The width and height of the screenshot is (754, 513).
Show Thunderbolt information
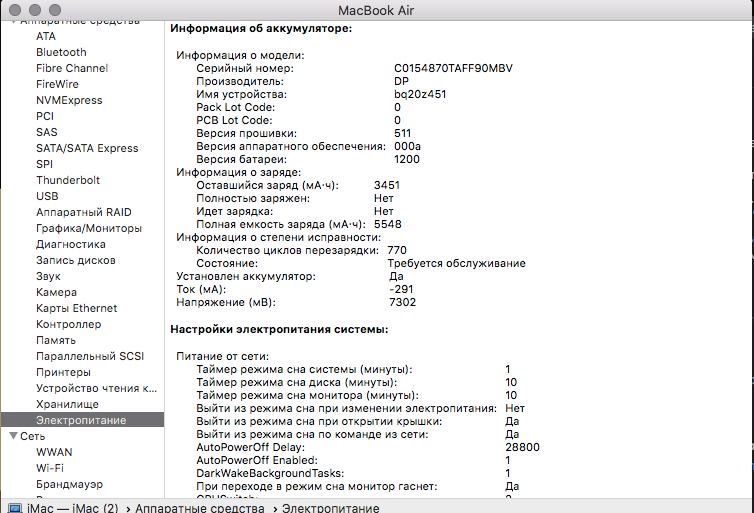click(68, 180)
